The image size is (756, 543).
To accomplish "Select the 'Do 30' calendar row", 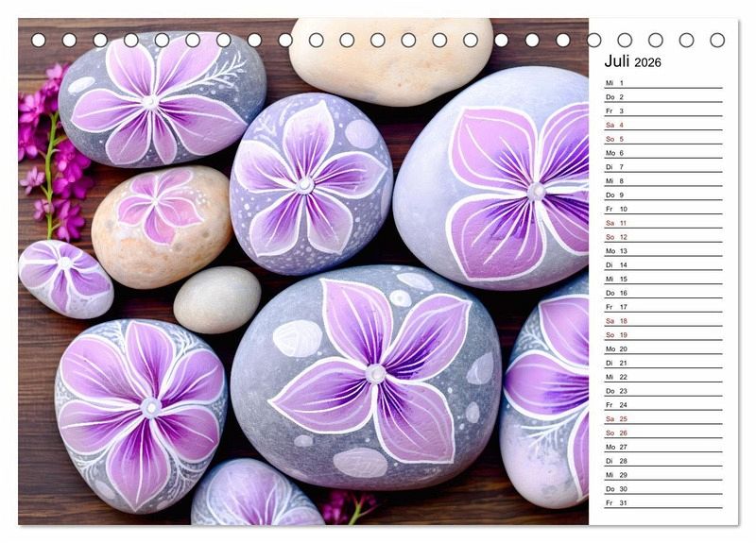I will tap(663, 488).
